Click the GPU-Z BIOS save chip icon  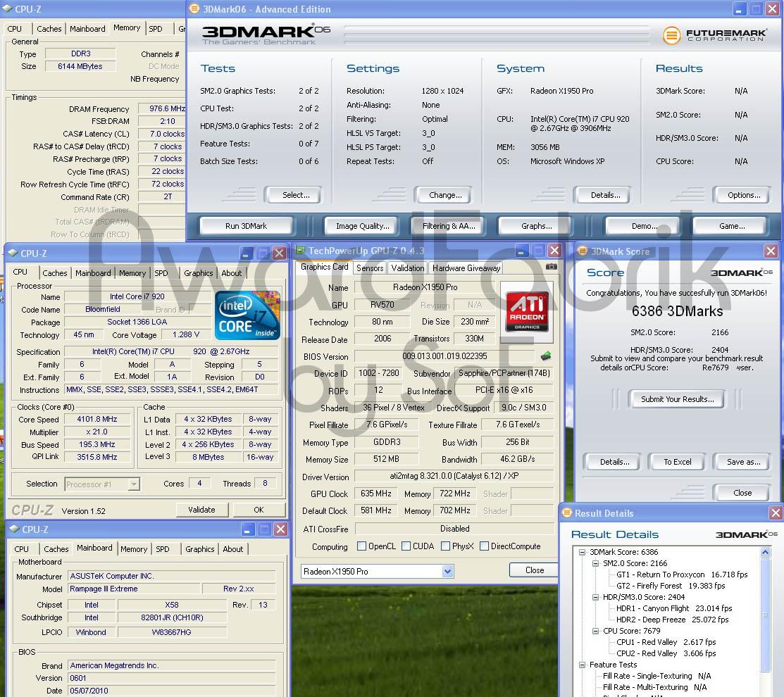coord(546,356)
